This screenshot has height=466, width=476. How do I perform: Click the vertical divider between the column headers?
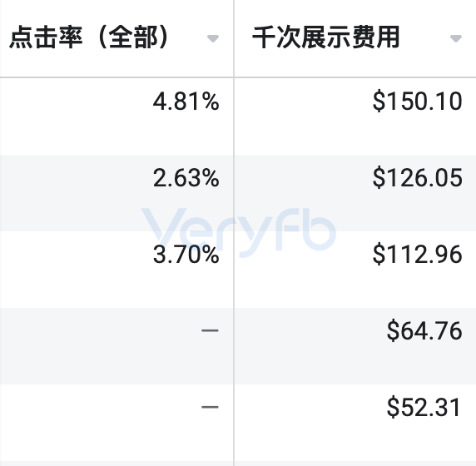[234, 38]
